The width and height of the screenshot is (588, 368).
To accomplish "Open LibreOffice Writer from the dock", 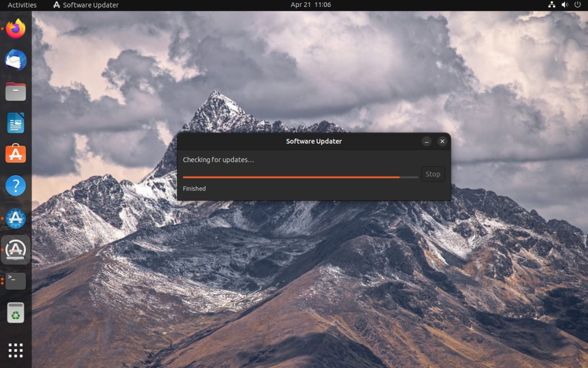I will point(16,123).
